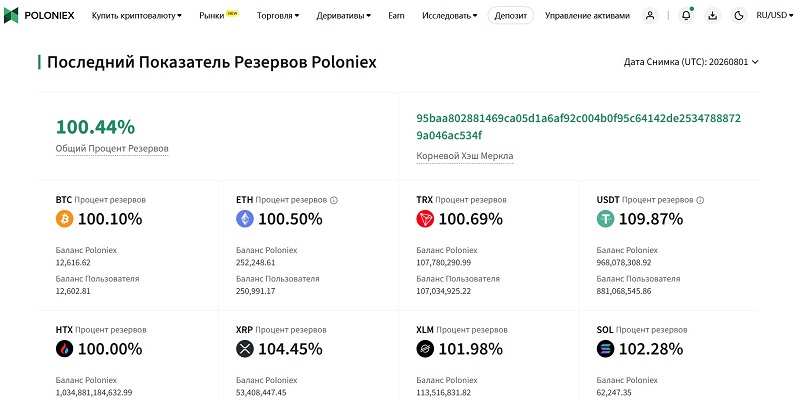Open the Дата Снимка snapshot date dropdown
The width and height of the screenshot is (800, 401).
(x=691, y=62)
